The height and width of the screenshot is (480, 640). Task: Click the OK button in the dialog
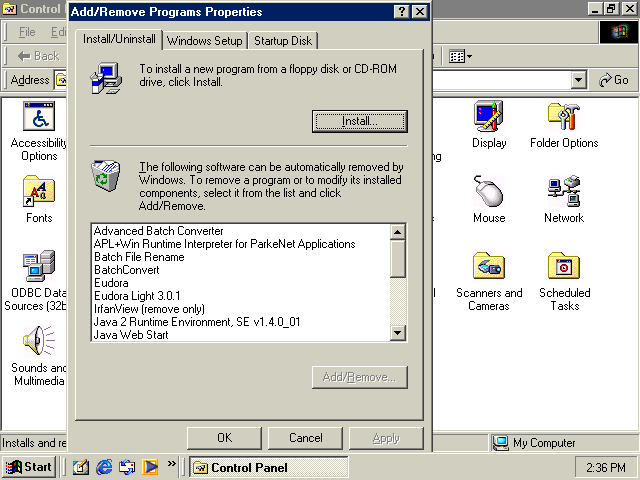(224, 438)
